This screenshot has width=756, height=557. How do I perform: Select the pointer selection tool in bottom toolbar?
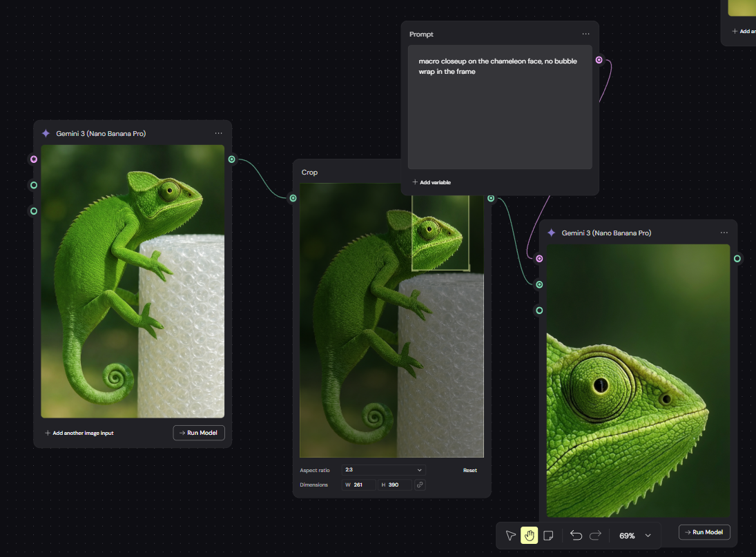point(511,536)
